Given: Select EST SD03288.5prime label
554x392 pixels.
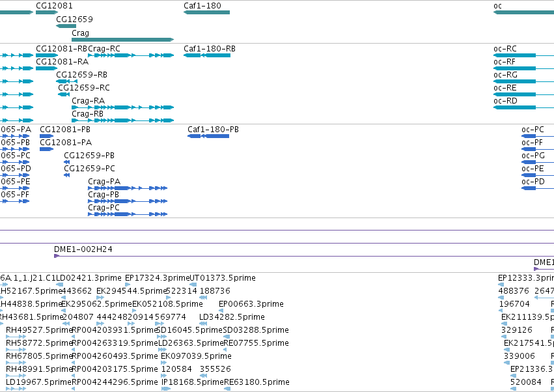Looking at the screenshot, I should coord(256,330).
